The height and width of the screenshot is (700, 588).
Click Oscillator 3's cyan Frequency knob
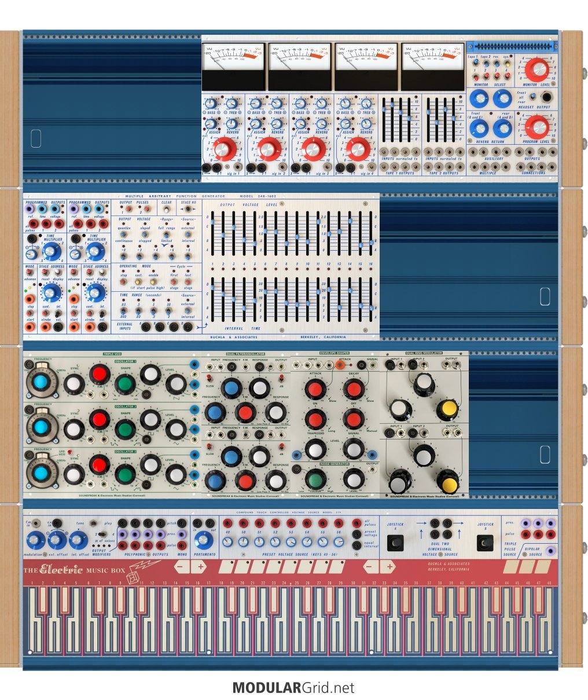point(41,472)
